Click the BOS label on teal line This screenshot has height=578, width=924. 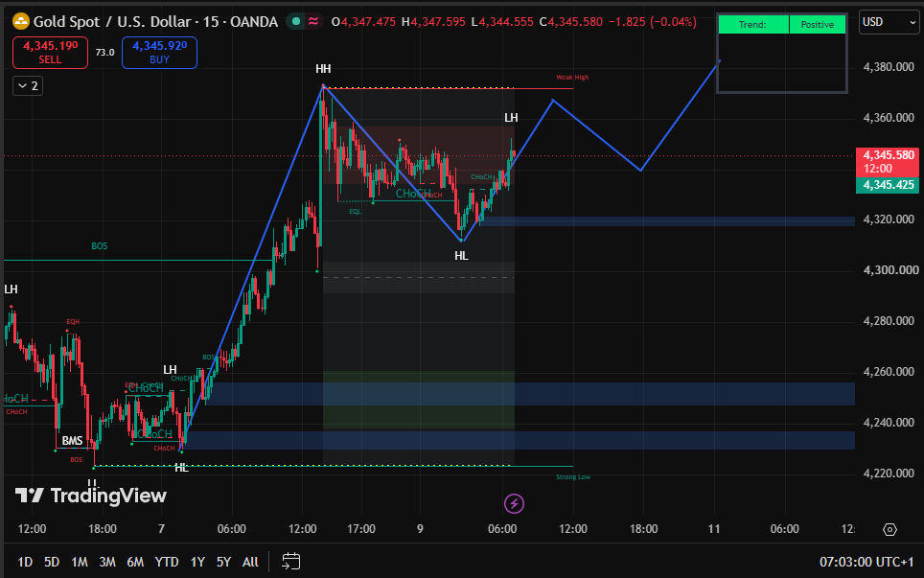point(100,245)
